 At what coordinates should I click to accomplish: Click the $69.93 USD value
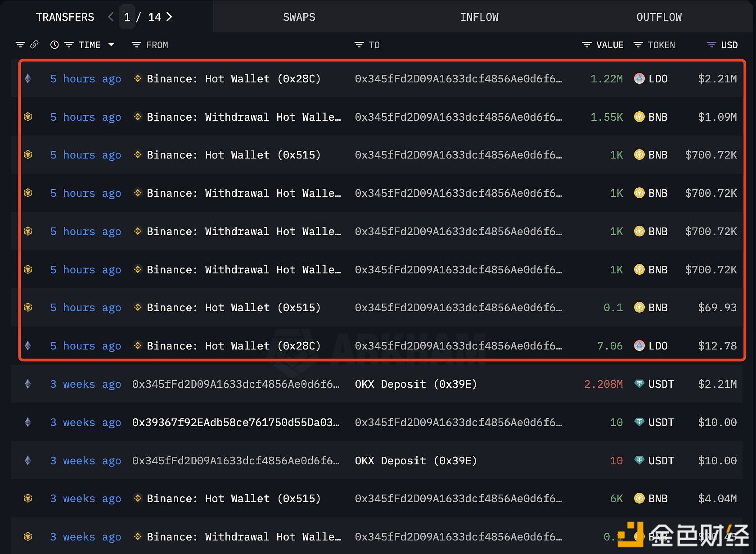click(717, 308)
